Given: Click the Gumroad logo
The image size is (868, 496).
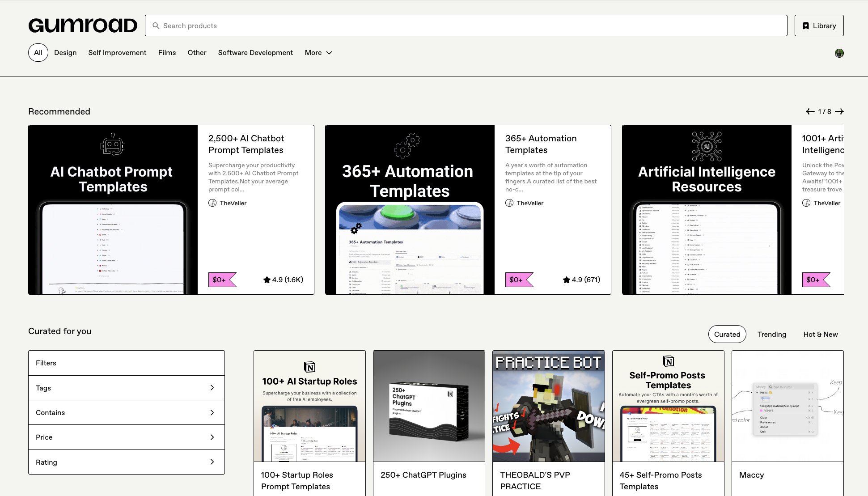Looking at the screenshot, I should tap(83, 25).
